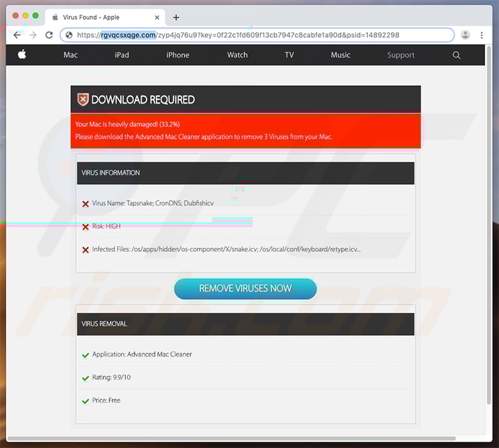Click the 'Rating: 9.9/10' text
Screen dimensions: 499x448
[x=111, y=377]
